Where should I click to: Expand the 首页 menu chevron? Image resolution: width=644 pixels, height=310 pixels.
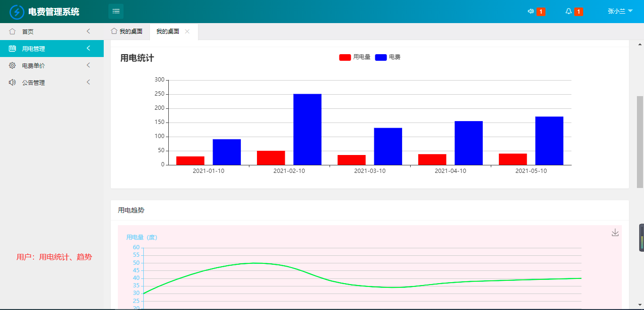tap(88, 32)
